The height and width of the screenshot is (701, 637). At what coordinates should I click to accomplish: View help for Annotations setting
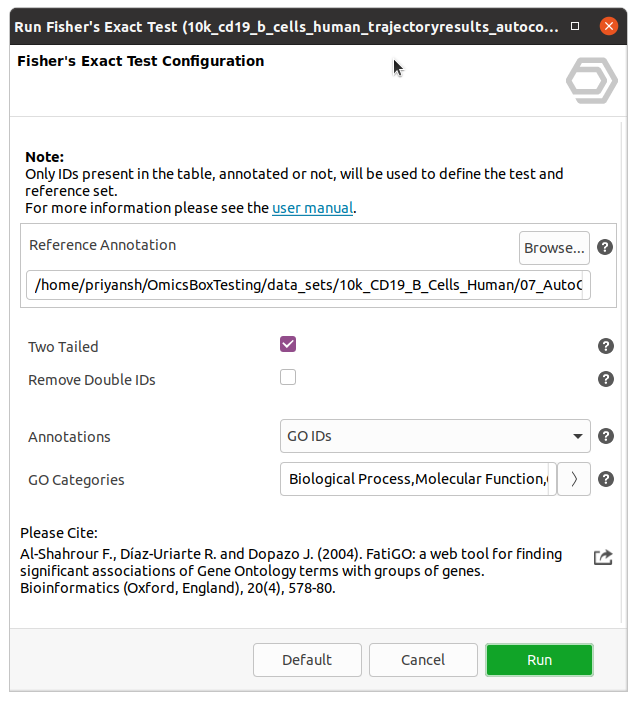click(605, 436)
